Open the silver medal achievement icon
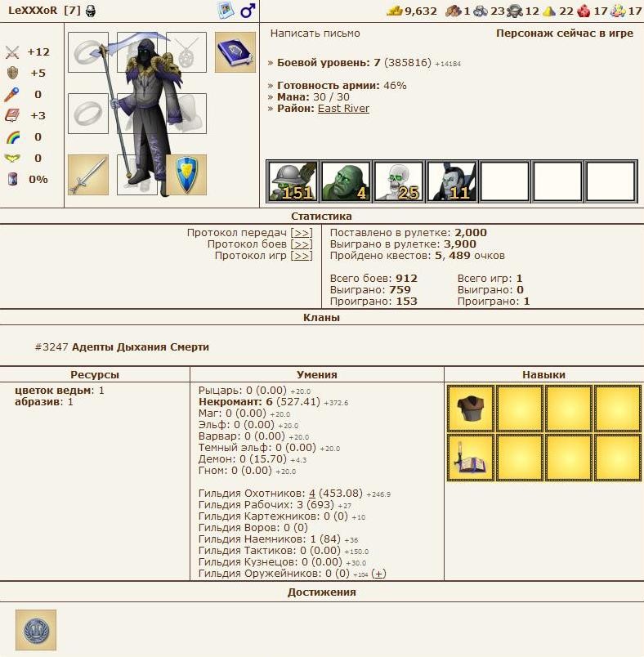The height and width of the screenshot is (657, 644). click(36, 629)
